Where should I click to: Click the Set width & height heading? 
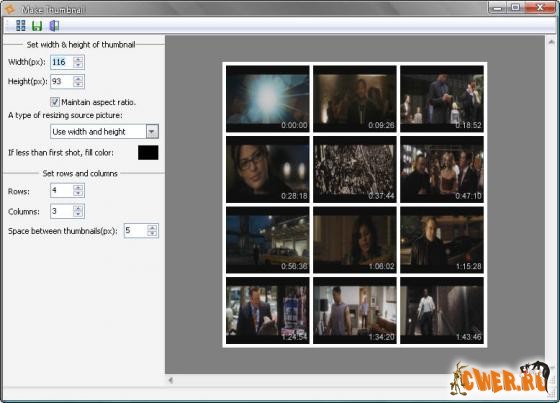[x=81, y=45]
